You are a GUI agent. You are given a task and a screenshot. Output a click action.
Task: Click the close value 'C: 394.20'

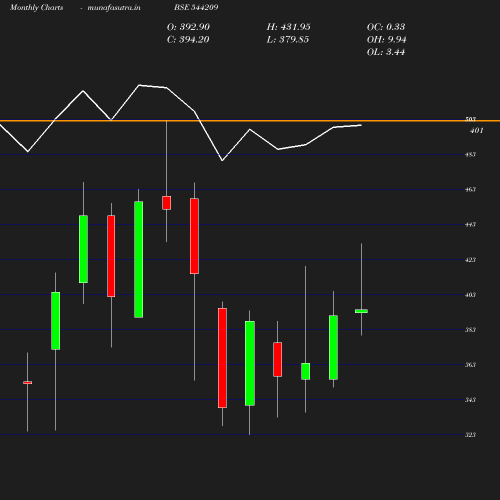click(x=188, y=40)
